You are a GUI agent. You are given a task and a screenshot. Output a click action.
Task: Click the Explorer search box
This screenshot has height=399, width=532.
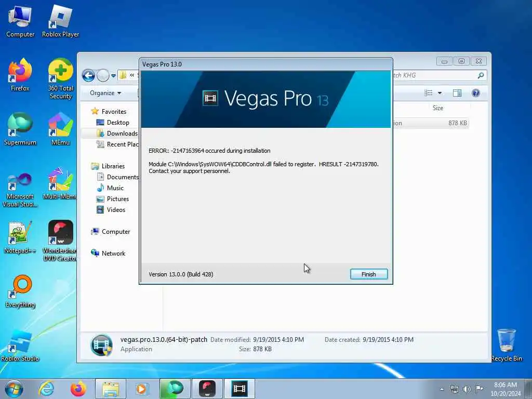pos(440,75)
